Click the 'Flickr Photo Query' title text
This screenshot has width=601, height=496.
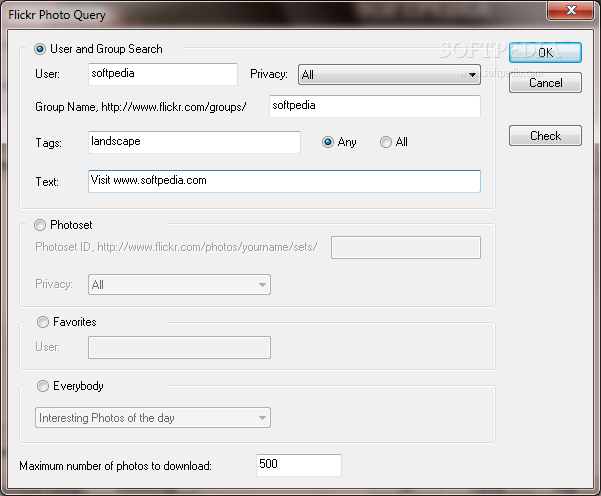(57, 15)
